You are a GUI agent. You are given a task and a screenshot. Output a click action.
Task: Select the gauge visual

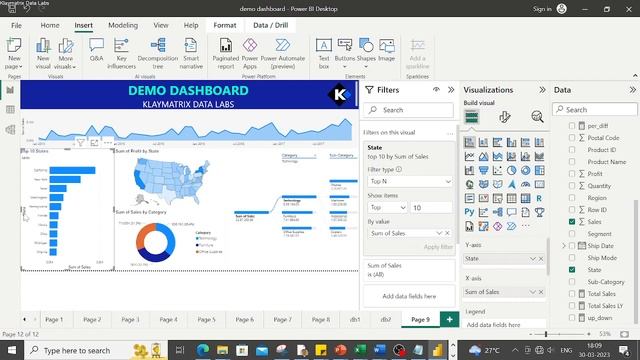click(x=525, y=184)
